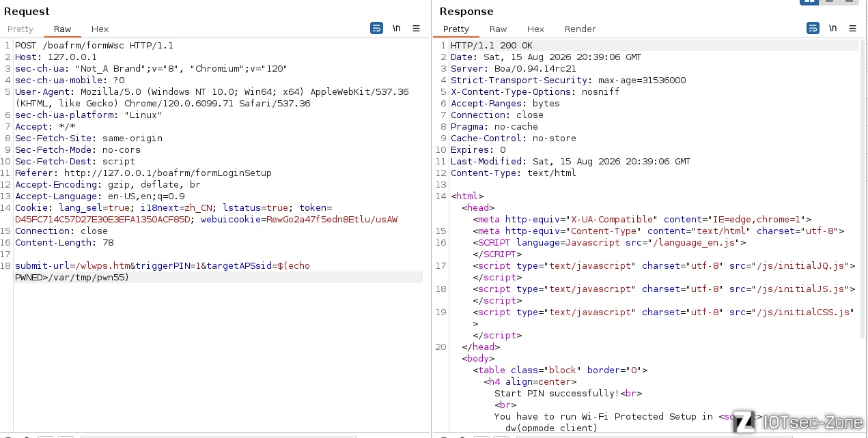The height and width of the screenshot is (438, 868).
Task: Open the Request panel hamburger options menu
Action: click(x=416, y=29)
